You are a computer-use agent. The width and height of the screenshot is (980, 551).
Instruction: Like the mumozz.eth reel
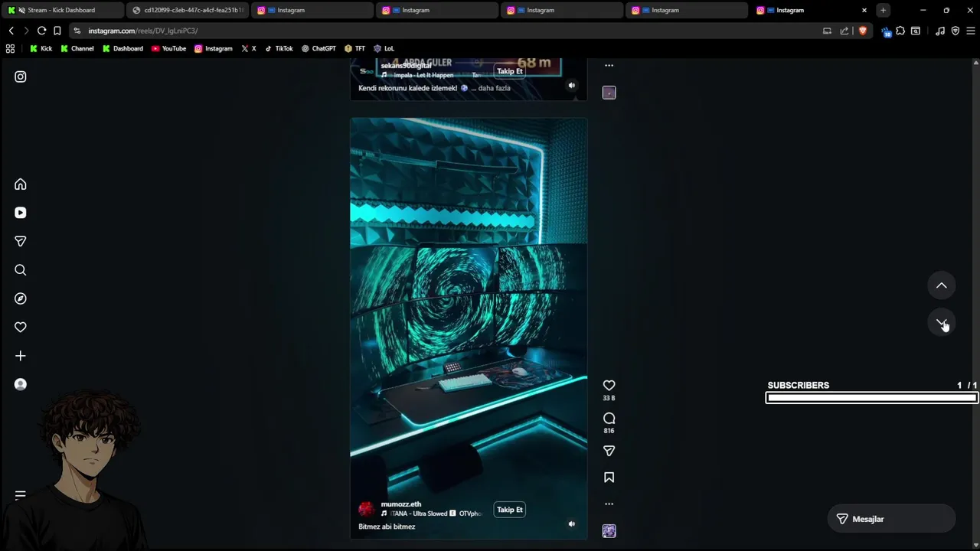point(609,385)
